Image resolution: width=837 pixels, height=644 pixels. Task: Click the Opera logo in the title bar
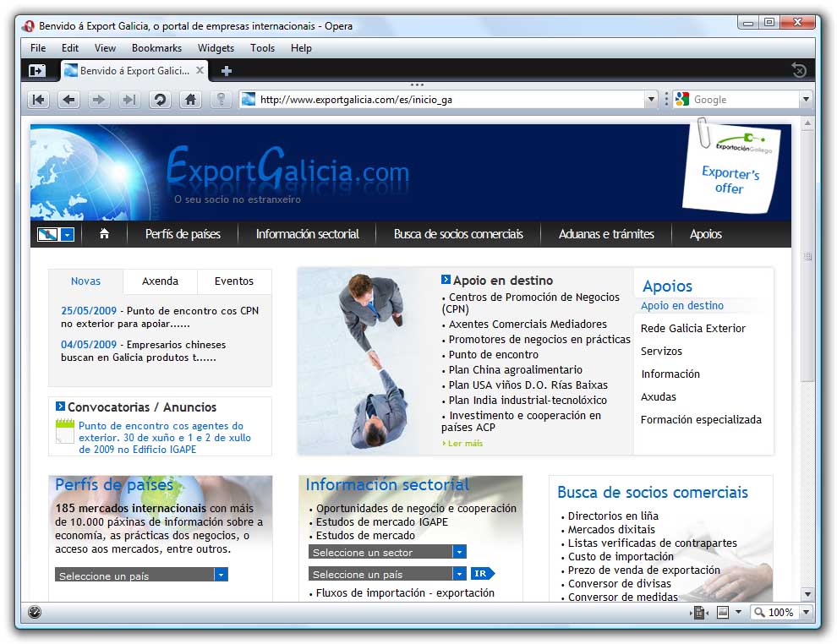pyautogui.click(x=29, y=25)
